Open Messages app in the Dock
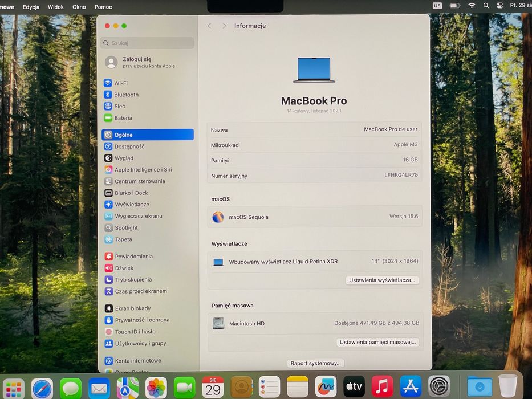This screenshot has height=399, width=532. [x=71, y=388]
